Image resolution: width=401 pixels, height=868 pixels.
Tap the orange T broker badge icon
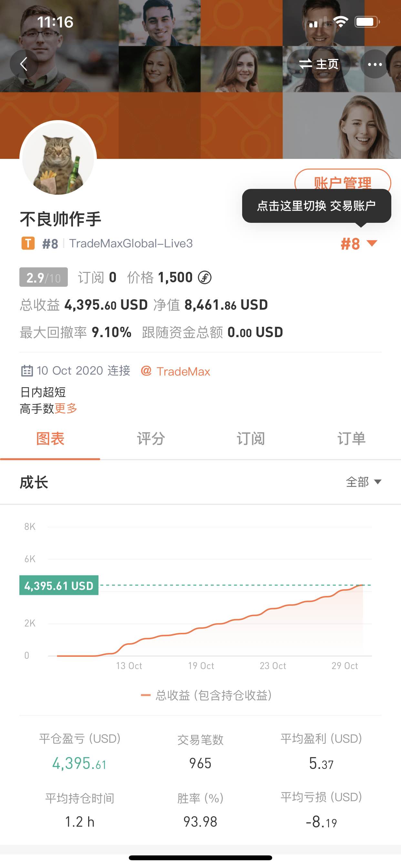28,243
